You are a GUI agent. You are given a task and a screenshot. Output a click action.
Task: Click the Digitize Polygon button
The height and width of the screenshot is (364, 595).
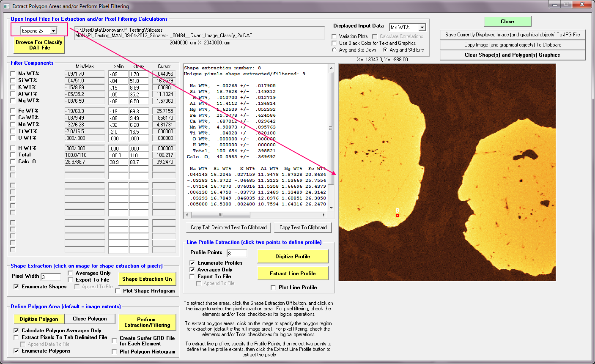click(39, 319)
